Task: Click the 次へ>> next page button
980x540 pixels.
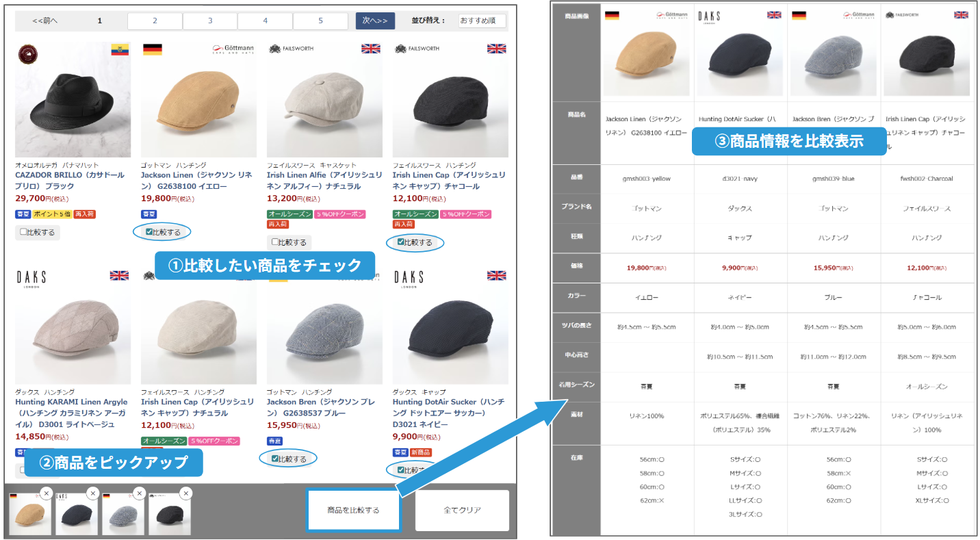Action: (375, 21)
